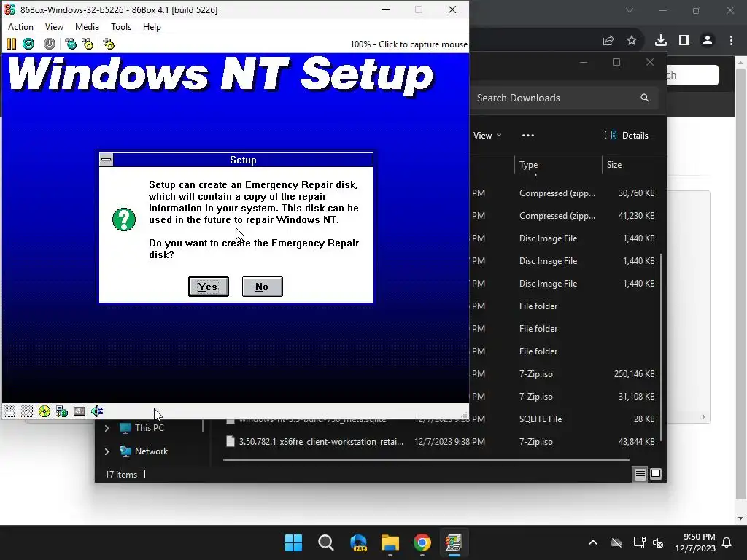Open Explorer View dropdown

pos(487,135)
